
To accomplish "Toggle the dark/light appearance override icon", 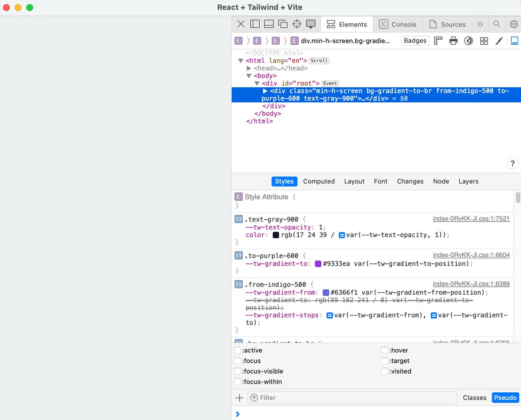I will click(468, 41).
